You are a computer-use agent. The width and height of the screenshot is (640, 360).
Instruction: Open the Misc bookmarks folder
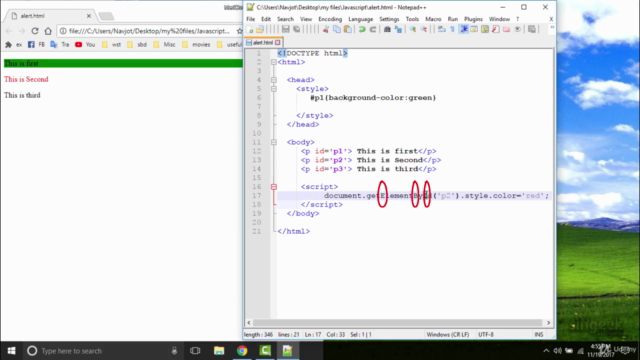click(164, 44)
